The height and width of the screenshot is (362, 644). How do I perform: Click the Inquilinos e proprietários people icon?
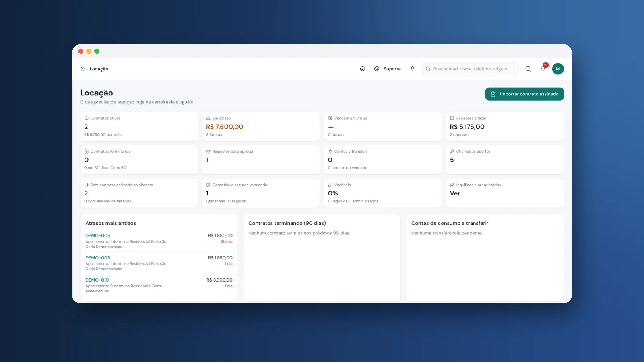(452, 185)
